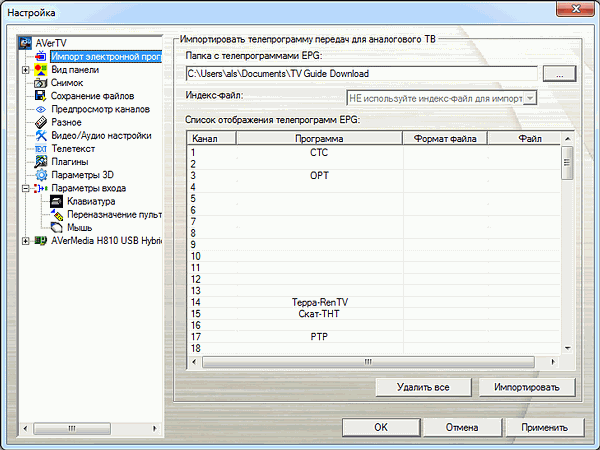The image size is (600, 450).
Task: Click the Импортировать button
Action: click(x=527, y=387)
